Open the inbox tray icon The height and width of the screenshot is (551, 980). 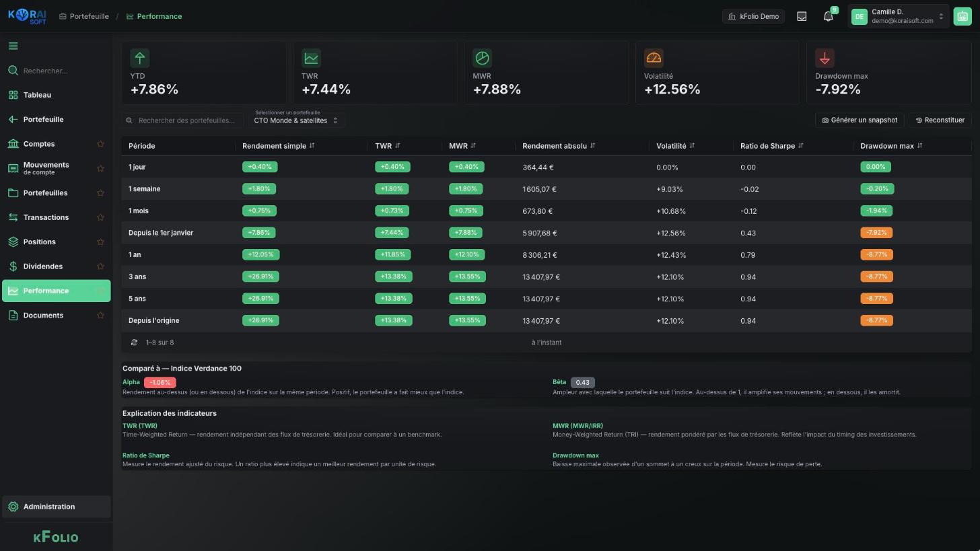802,17
